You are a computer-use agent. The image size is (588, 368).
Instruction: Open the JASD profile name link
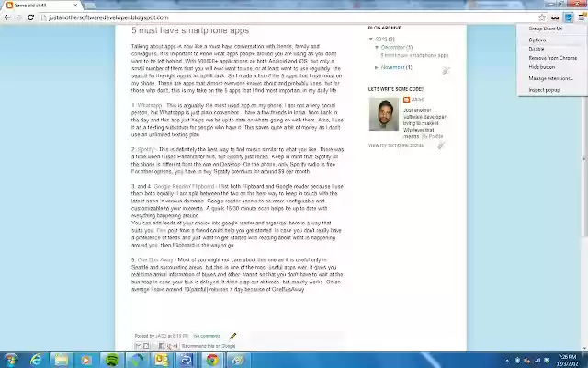click(x=418, y=99)
